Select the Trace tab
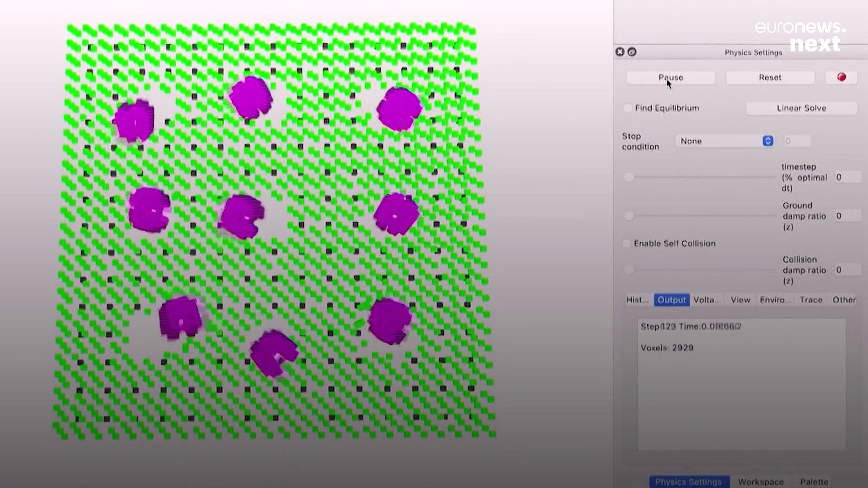Screen dimensions: 868x488 click(x=811, y=300)
